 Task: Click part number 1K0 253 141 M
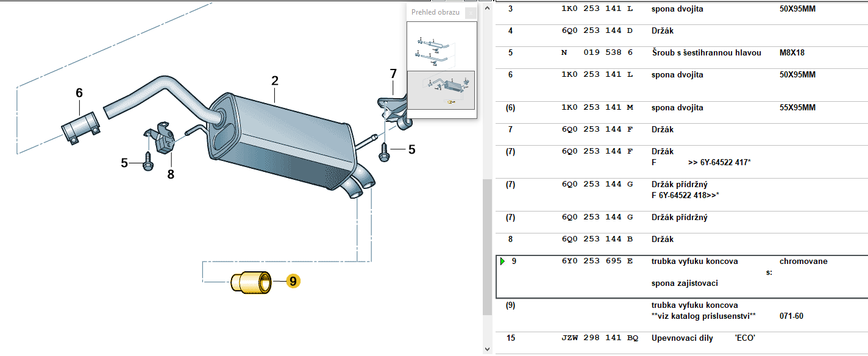[x=597, y=108]
